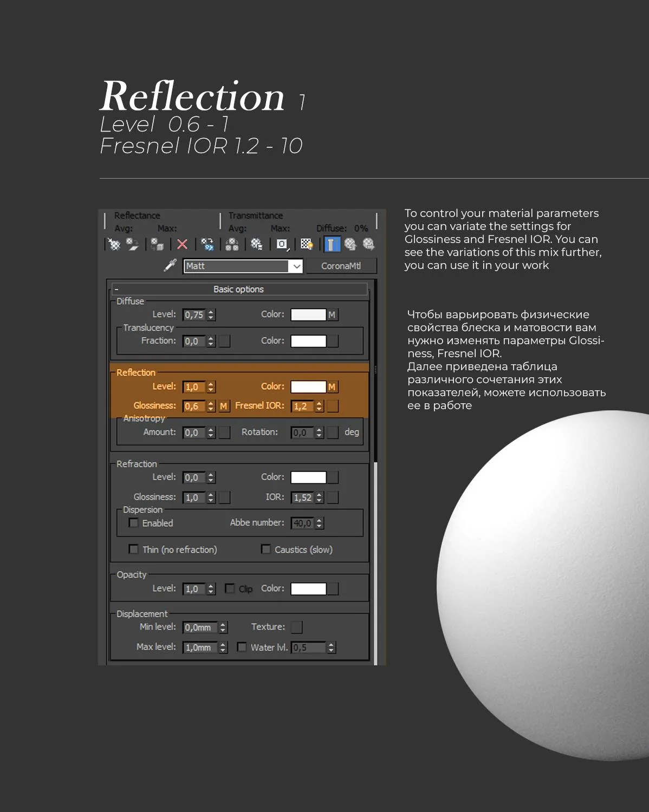Viewport: 649px width, 812px height.
Task: Click the Refraction IOR map slot button
Action: 333,497
